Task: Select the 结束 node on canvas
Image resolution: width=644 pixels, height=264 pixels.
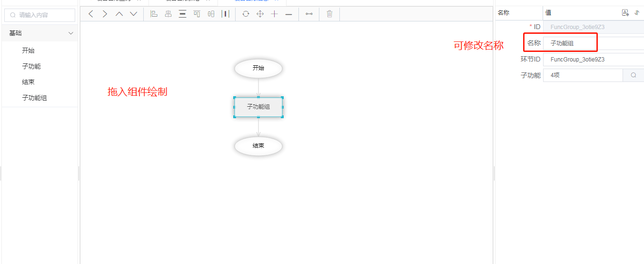Action: click(x=258, y=146)
